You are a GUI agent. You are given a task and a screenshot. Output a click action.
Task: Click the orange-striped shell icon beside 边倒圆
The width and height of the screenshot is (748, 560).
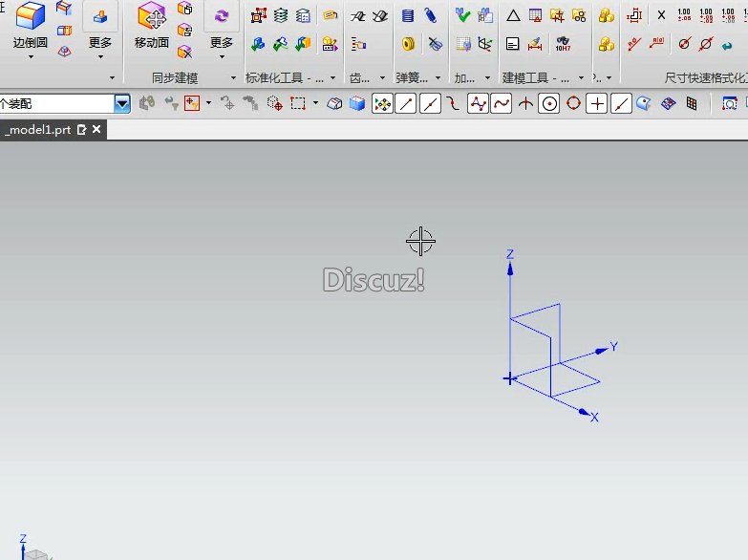coord(64,31)
